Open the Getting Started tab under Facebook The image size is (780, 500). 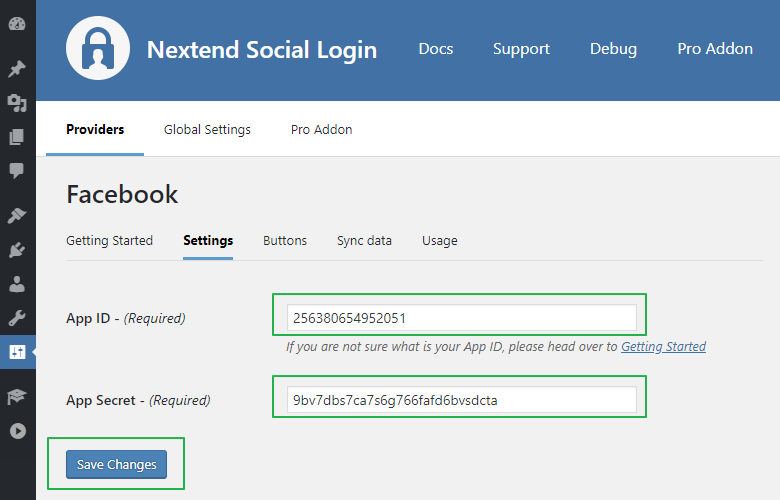109,241
